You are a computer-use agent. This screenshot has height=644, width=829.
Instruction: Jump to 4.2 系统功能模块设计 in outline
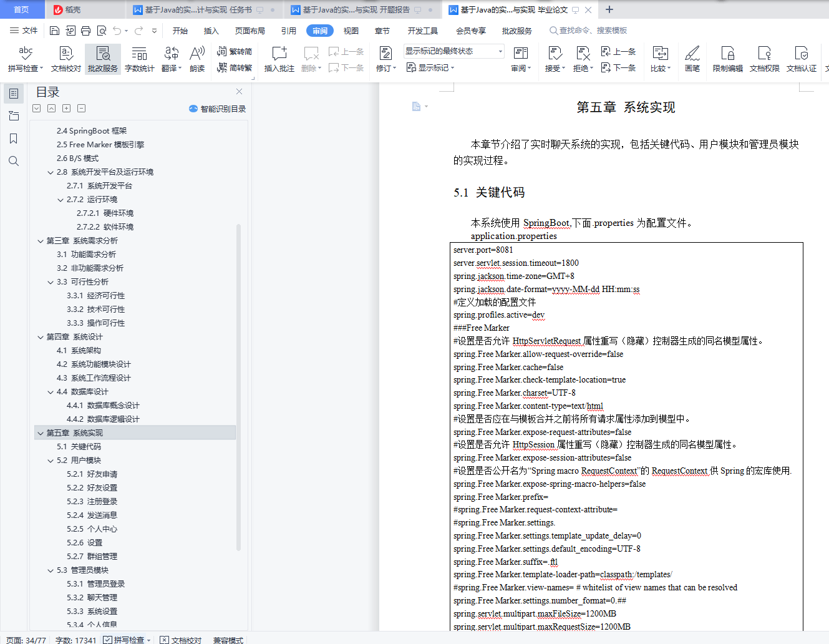click(94, 364)
